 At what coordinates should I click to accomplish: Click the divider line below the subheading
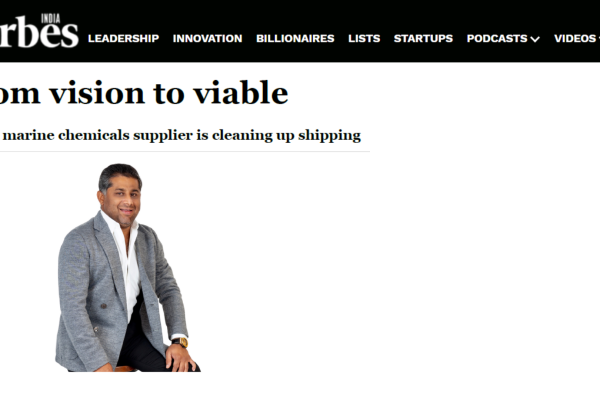(x=185, y=152)
